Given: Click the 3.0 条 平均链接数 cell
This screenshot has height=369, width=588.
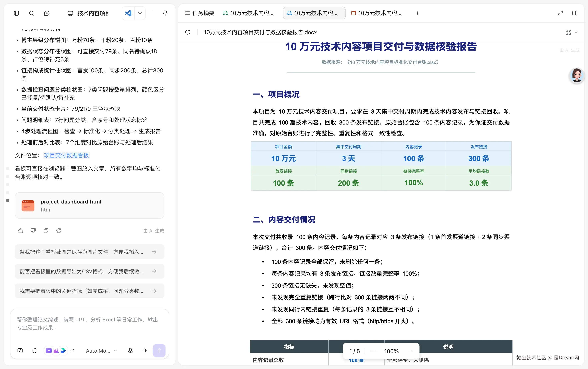Looking at the screenshot, I should pos(479,183).
